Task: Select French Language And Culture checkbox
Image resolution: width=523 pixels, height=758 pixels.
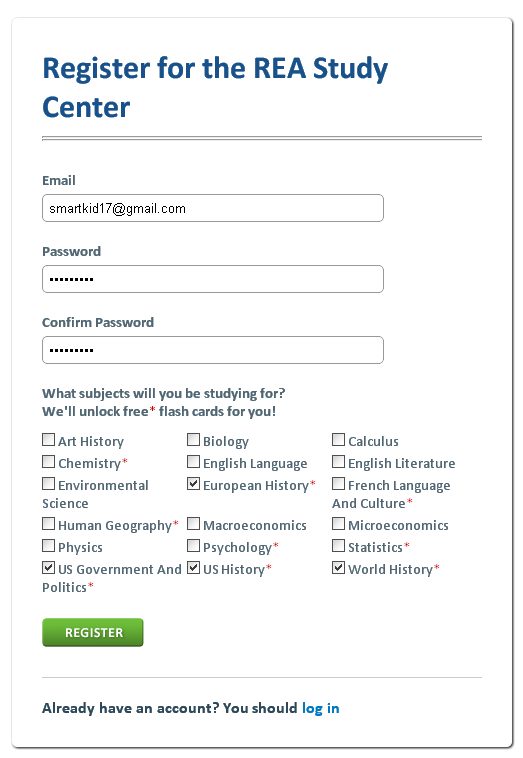Action: [338, 483]
